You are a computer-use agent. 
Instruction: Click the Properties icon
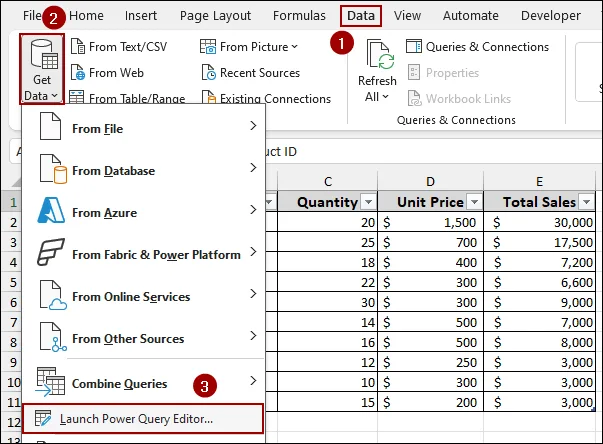pos(414,72)
